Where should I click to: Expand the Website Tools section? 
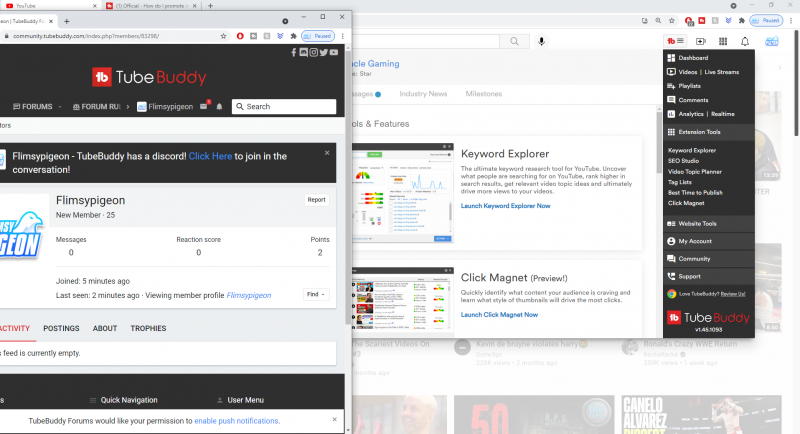point(708,224)
